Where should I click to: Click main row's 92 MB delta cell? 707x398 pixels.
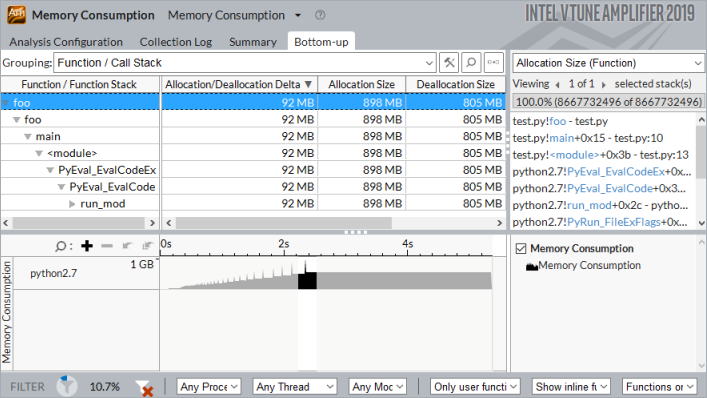coord(239,136)
